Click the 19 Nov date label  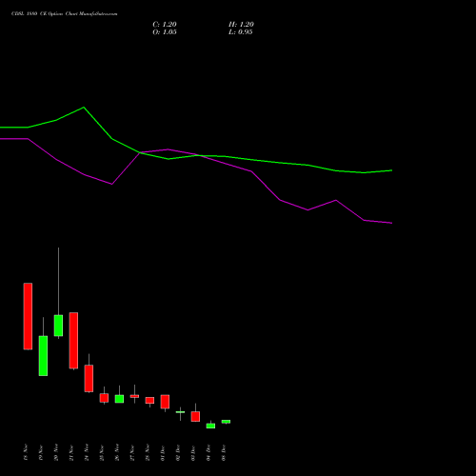(41, 452)
